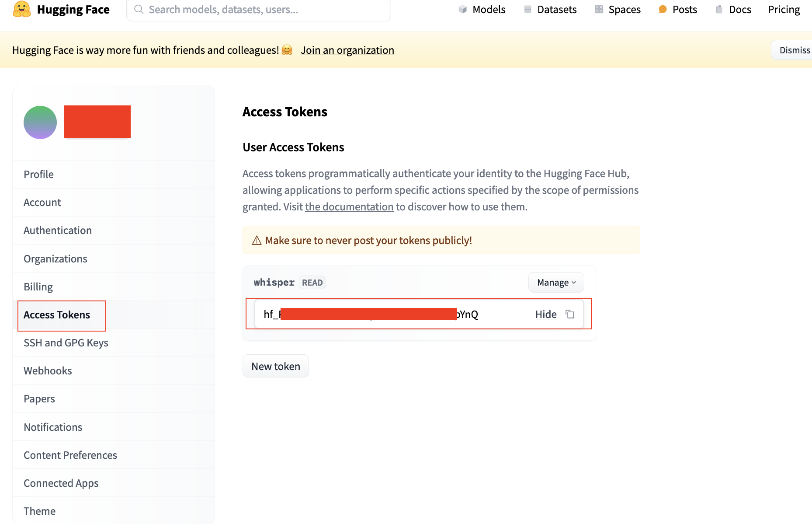Click the never post tokens publicly warning
Screen dimensions: 812x524
coord(441,240)
